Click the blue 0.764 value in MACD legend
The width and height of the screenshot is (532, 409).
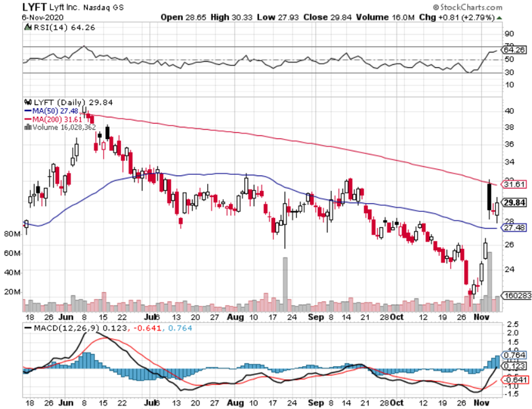[180, 328]
